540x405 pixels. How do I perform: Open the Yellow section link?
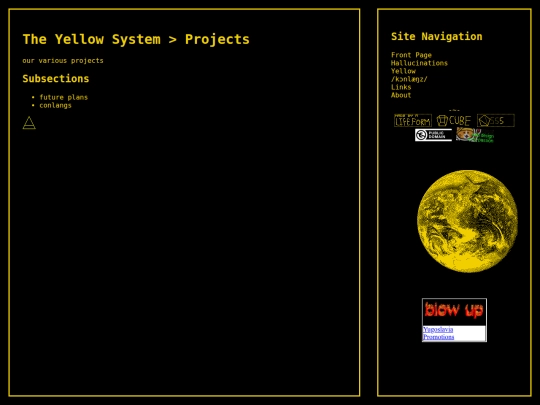click(x=403, y=71)
